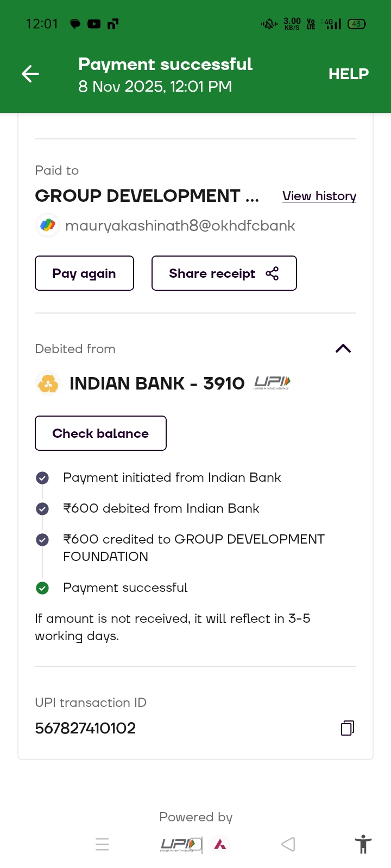Open the accessibility shortcut icon
391x868 pixels.
click(x=363, y=845)
